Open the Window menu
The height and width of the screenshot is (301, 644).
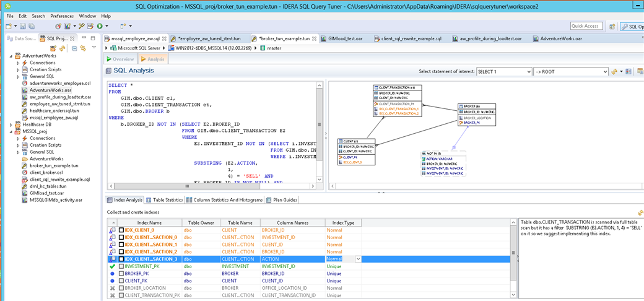pos(87,16)
